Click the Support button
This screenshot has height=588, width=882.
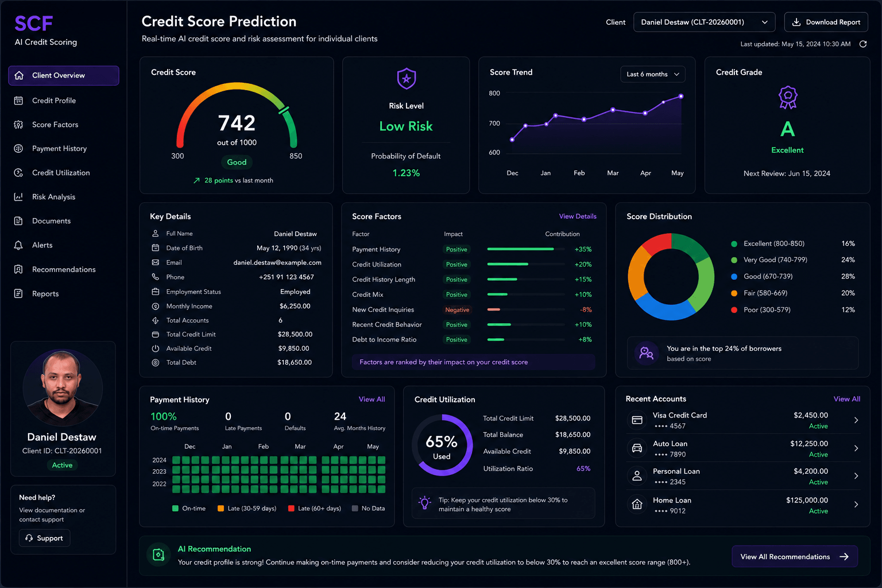(x=45, y=538)
